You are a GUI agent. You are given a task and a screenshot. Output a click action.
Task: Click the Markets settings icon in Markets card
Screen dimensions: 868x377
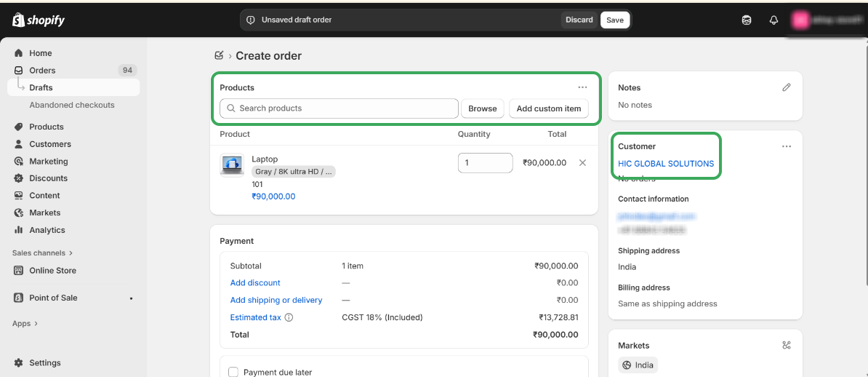coord(786,346)
